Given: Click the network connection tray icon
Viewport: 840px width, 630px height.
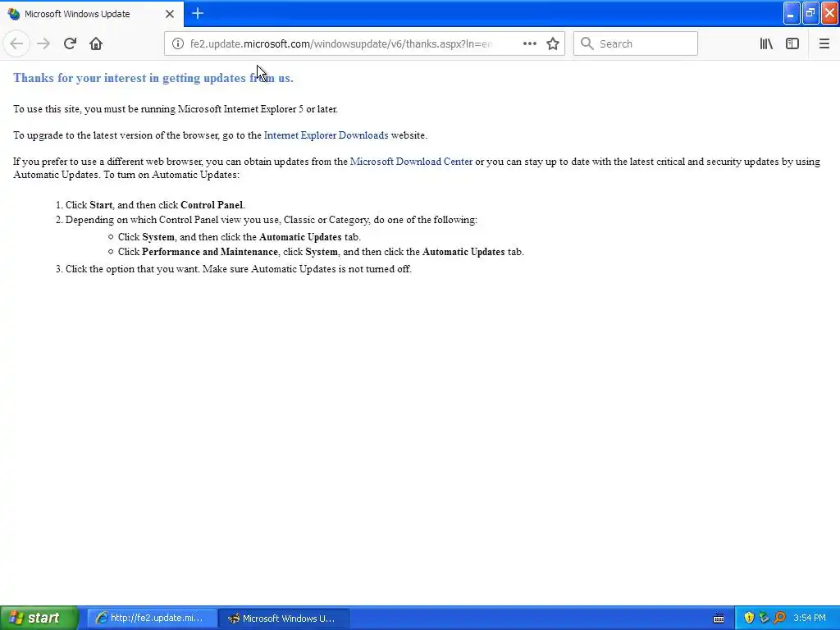Looking at the screenshot, I should (764, 619).
